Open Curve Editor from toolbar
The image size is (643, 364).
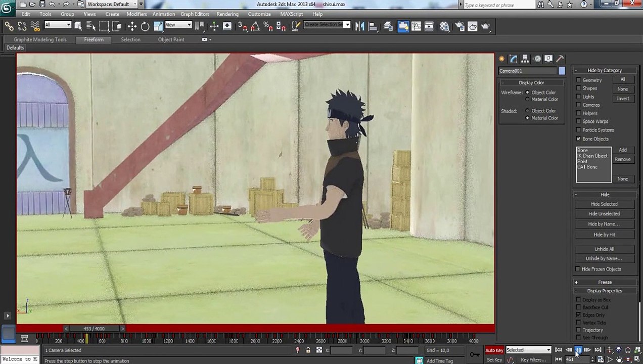(417, 26)
